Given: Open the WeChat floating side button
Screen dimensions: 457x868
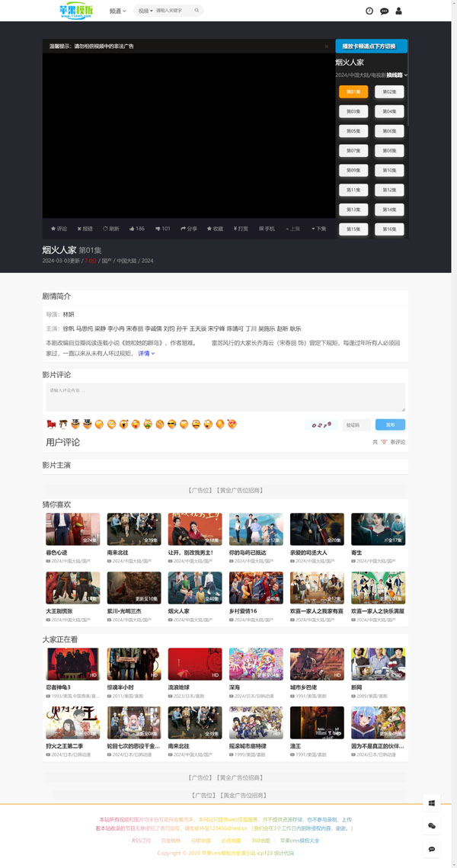Looking at the screenshot, I should pos(432,825).
